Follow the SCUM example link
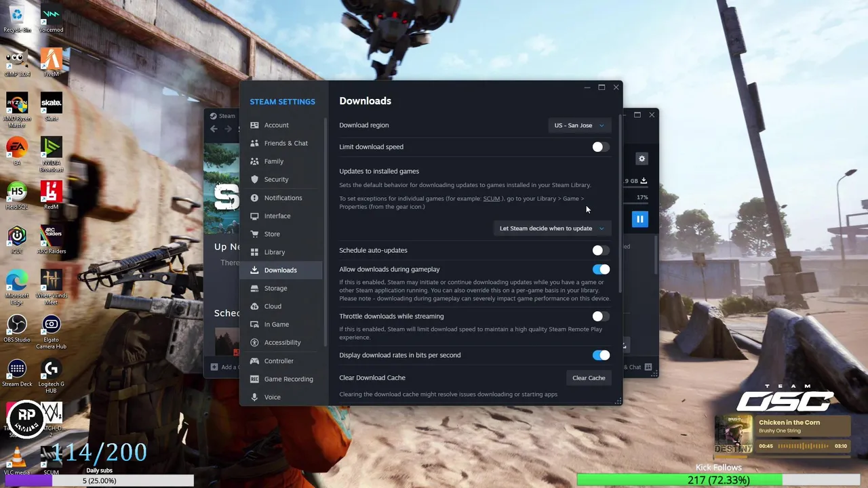Screen dimensions: 868x488 (x=492, y=199)
